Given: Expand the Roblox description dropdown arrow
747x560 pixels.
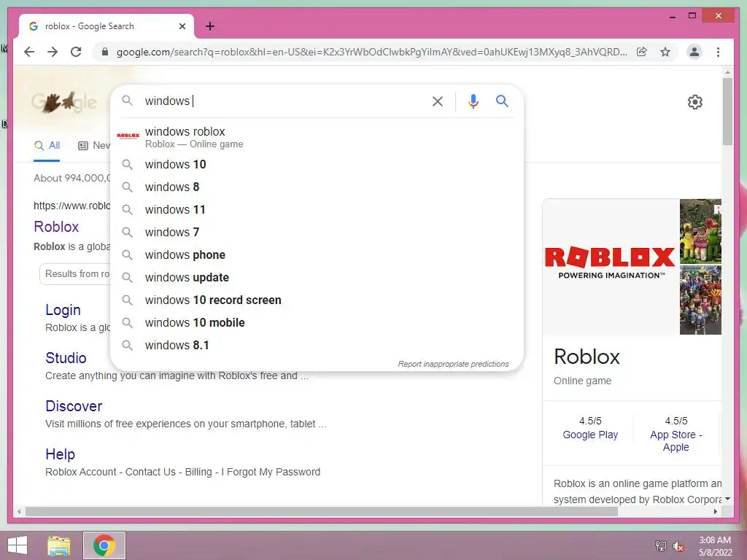Looking at the screenshot, I should click(x=727, y=499).
